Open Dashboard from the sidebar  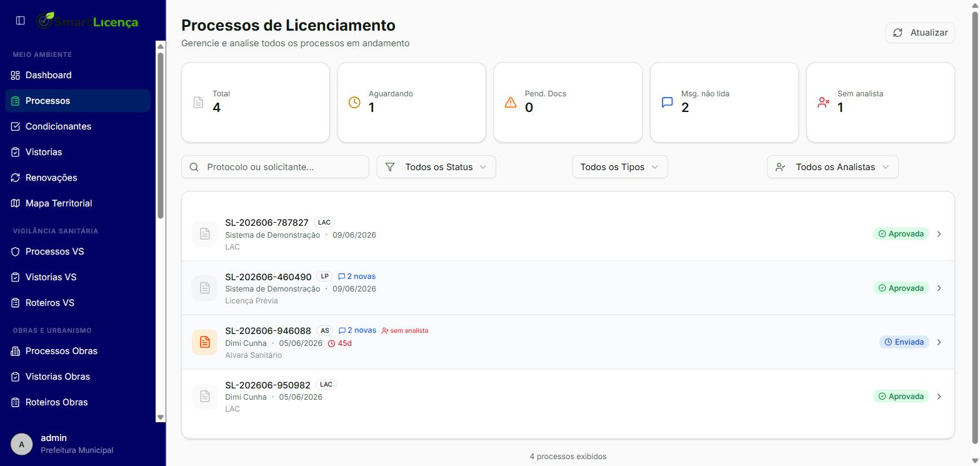tap(77, 75)
